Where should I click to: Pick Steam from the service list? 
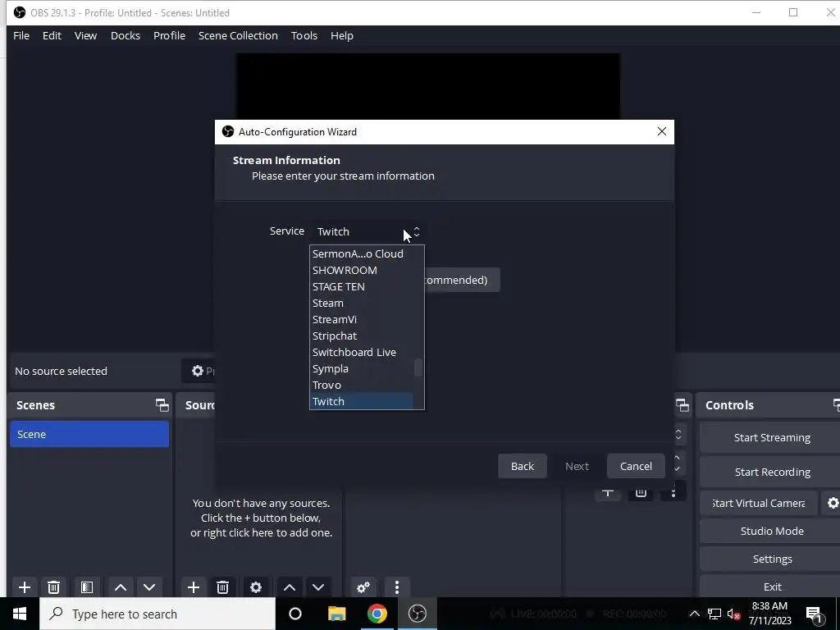coord(362,304)
